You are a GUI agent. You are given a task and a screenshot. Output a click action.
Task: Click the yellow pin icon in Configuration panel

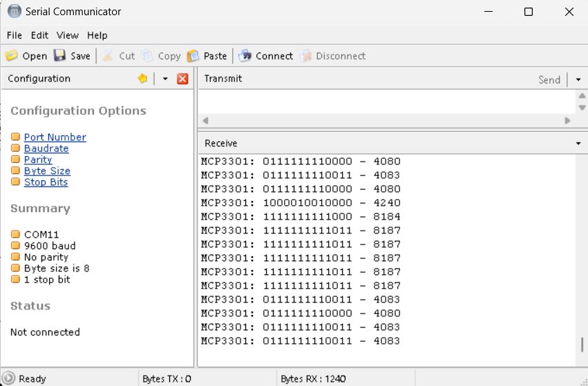point(142,79)
